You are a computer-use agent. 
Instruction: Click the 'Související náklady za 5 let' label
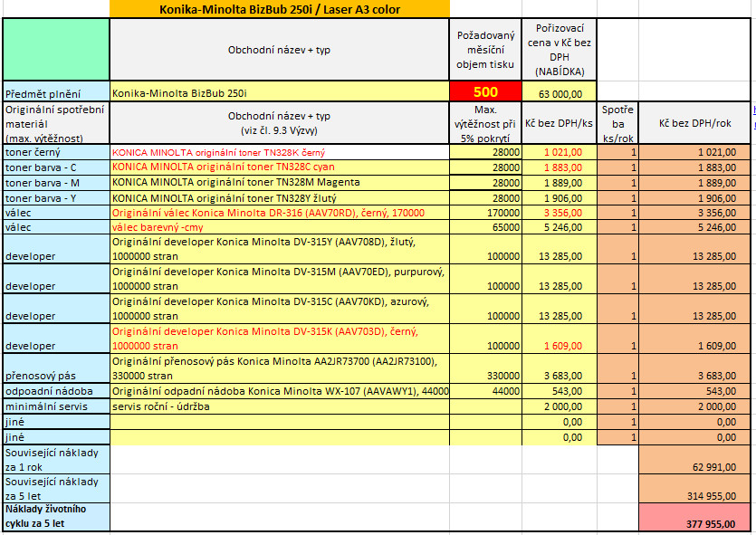pyautogui.click(x=56, y=488)
